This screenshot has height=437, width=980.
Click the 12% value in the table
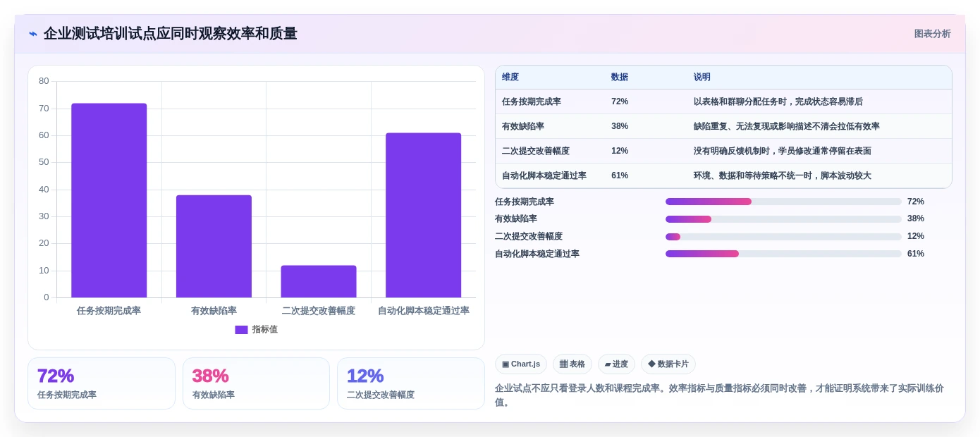(x=620, y=151)
